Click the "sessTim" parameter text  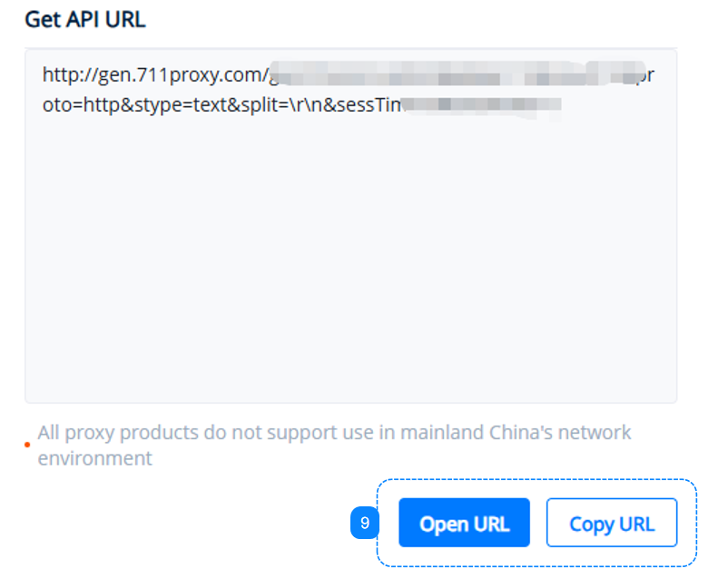coord(367,105)
